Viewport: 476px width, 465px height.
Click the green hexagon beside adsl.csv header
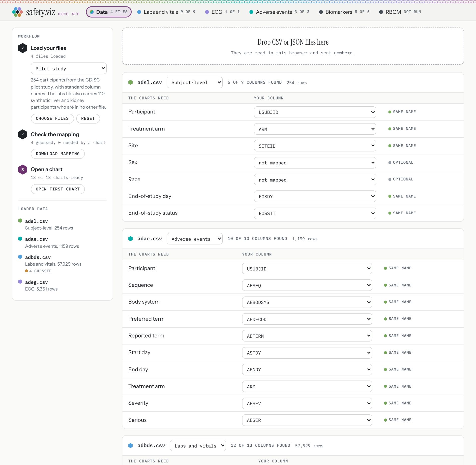coord(131,82)
